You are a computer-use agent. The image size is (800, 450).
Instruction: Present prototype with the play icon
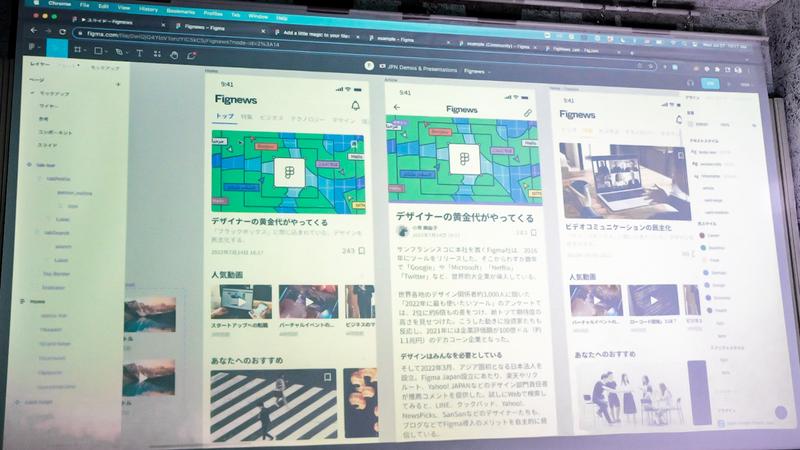point(730,84)
